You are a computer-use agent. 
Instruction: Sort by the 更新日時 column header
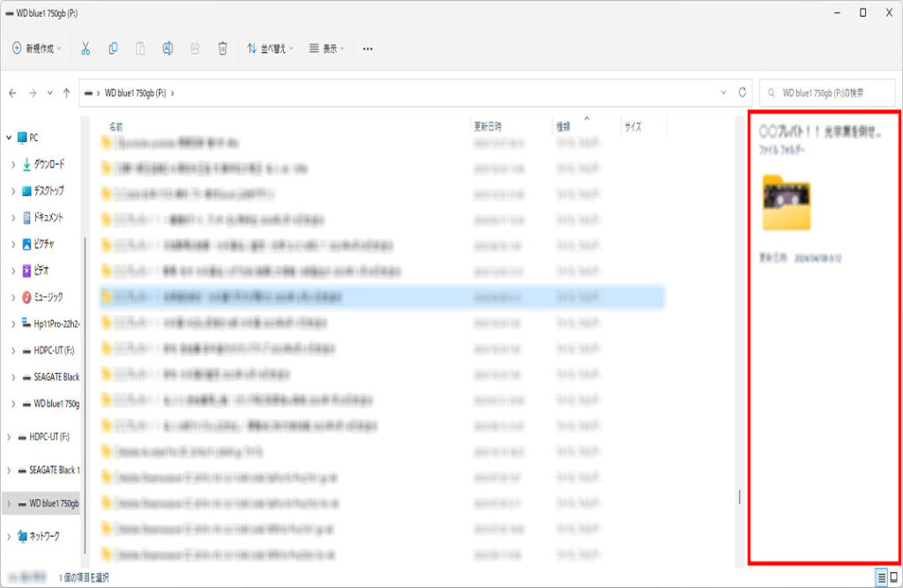[x=488, y=127]
